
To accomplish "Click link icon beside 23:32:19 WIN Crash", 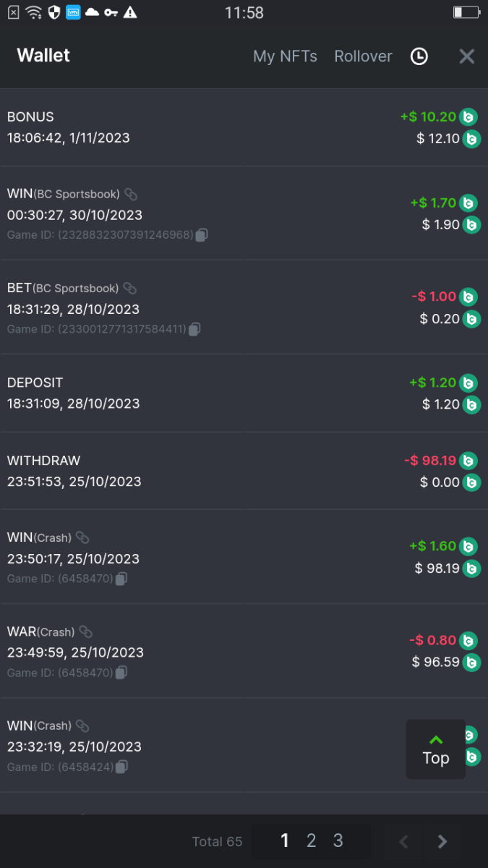I will [x=83, y=726].
